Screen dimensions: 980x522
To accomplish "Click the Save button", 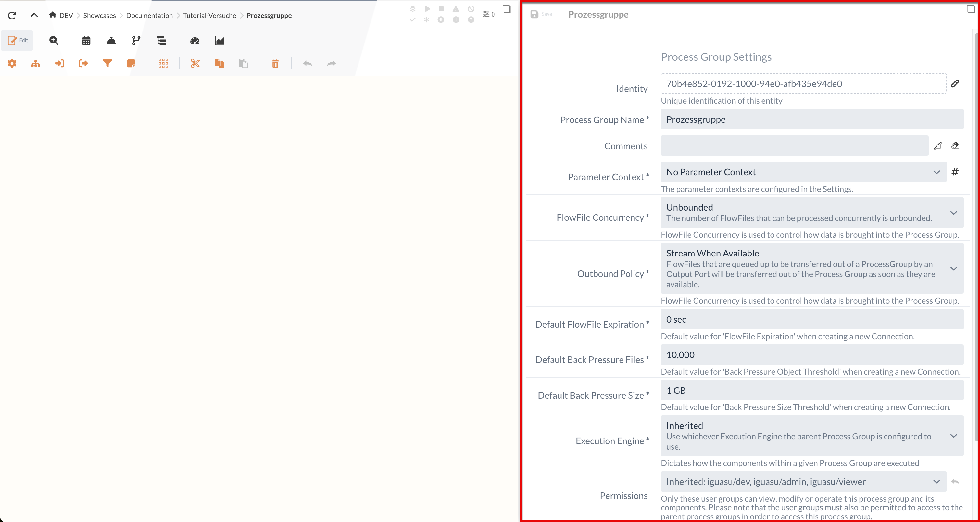I will (x=541, y=14).
